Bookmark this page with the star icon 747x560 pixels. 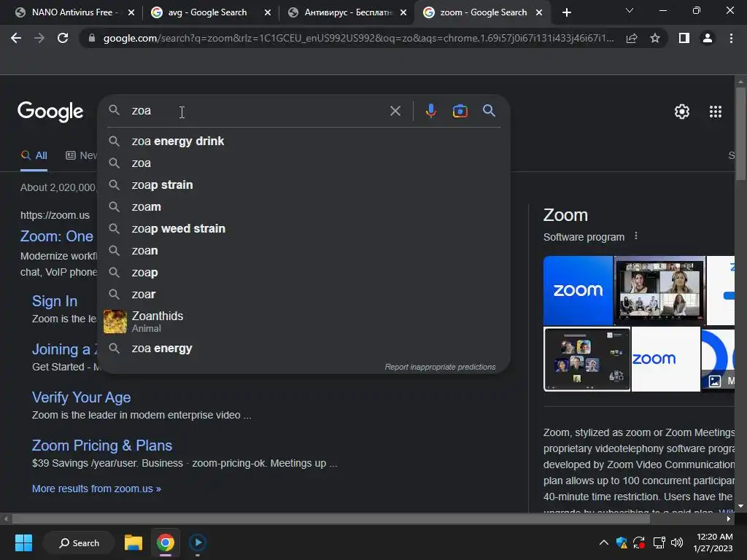point(655,38)
